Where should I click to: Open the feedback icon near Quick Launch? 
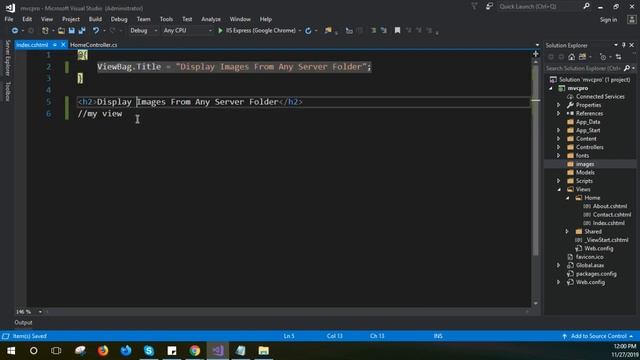[x=489, y=7]
